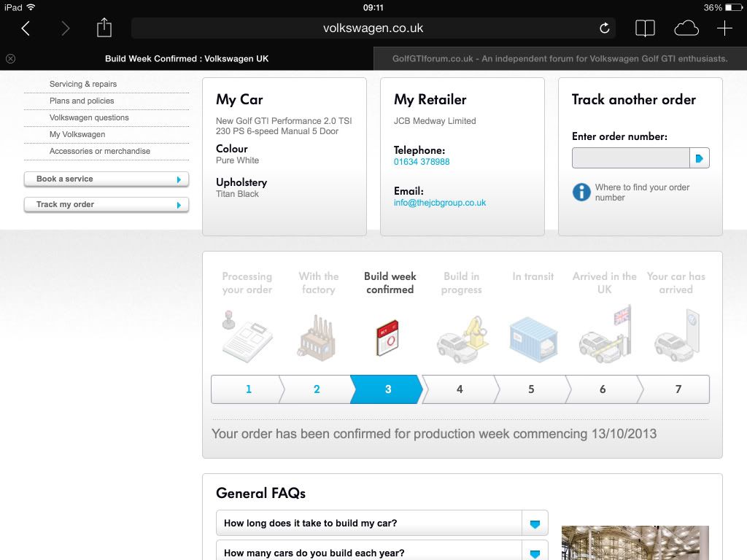The height and width of the screenshot is (560, 747).
Task: Focus the Enter order number field
Action: pyautogui.click(x=631, y=158)
